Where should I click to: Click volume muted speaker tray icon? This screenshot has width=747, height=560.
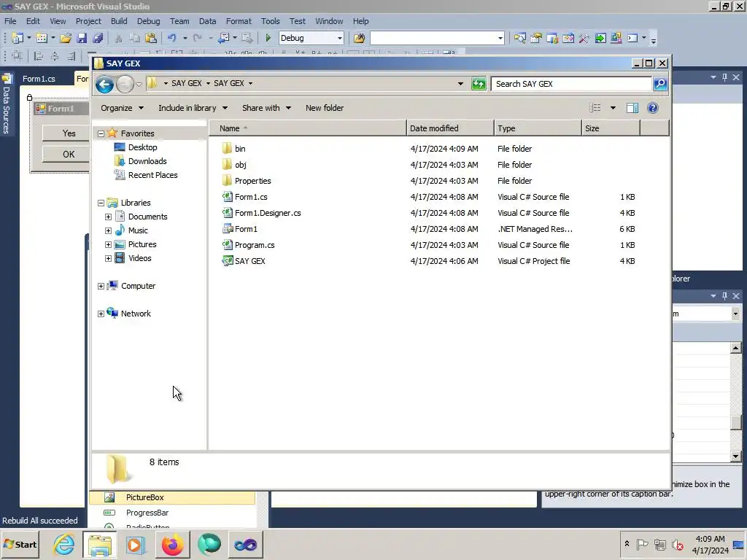[677, 544]
